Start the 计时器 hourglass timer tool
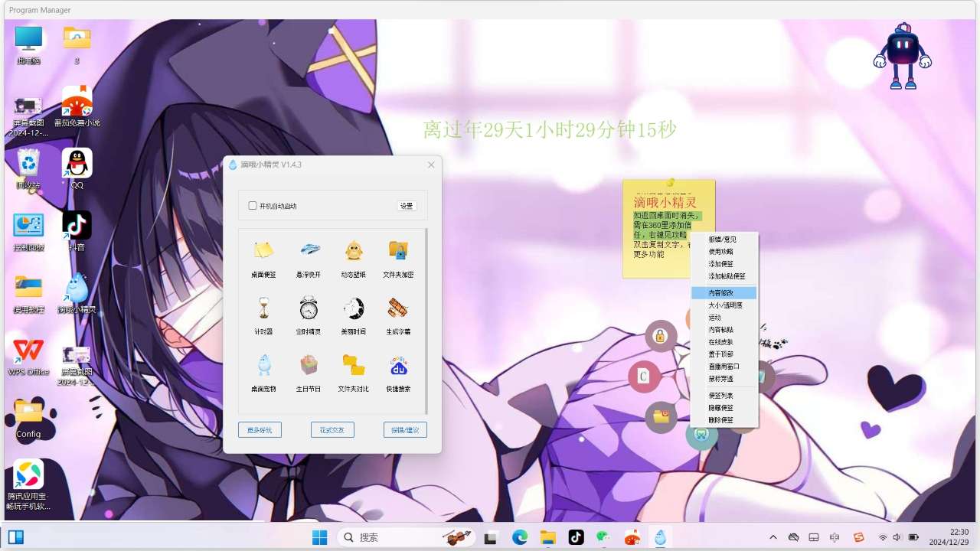The width and height of the screenshot is (980, 551). pyautogui.click(x=263, y=315)
